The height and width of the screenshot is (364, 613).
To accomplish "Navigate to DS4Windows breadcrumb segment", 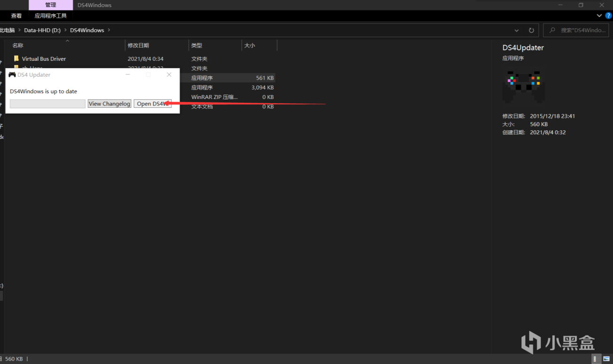I will point(87,30).
